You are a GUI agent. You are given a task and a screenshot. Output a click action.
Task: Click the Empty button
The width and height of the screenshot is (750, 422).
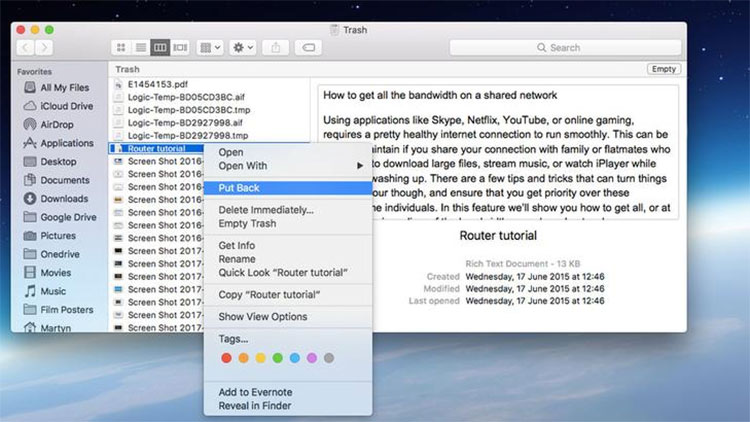coord(663,69)
